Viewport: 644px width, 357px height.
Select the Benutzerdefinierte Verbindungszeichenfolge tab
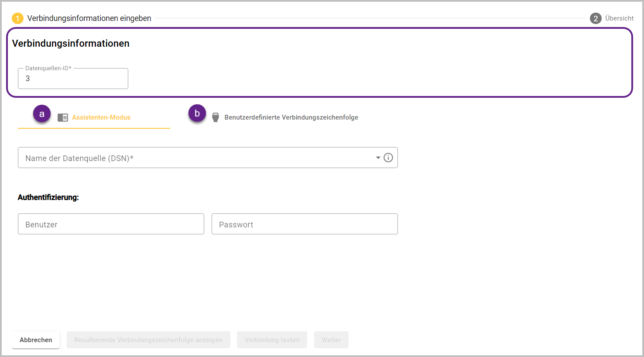[291, 117]
